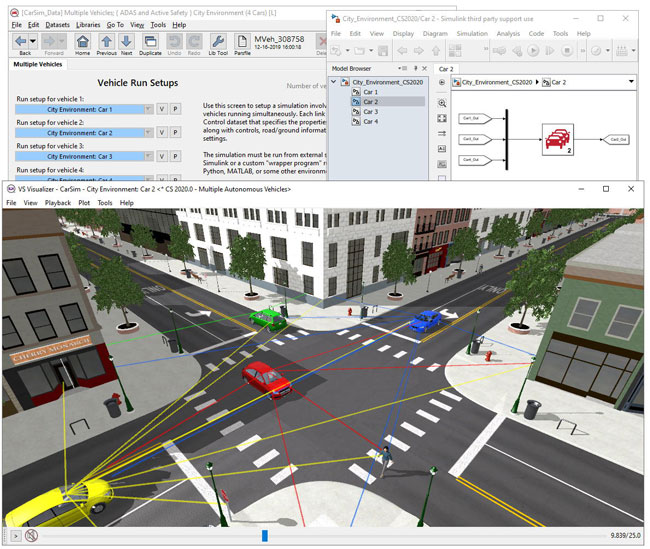Select City Environment: Car 1 link field
650x549 pixels.
coord(80,109)
